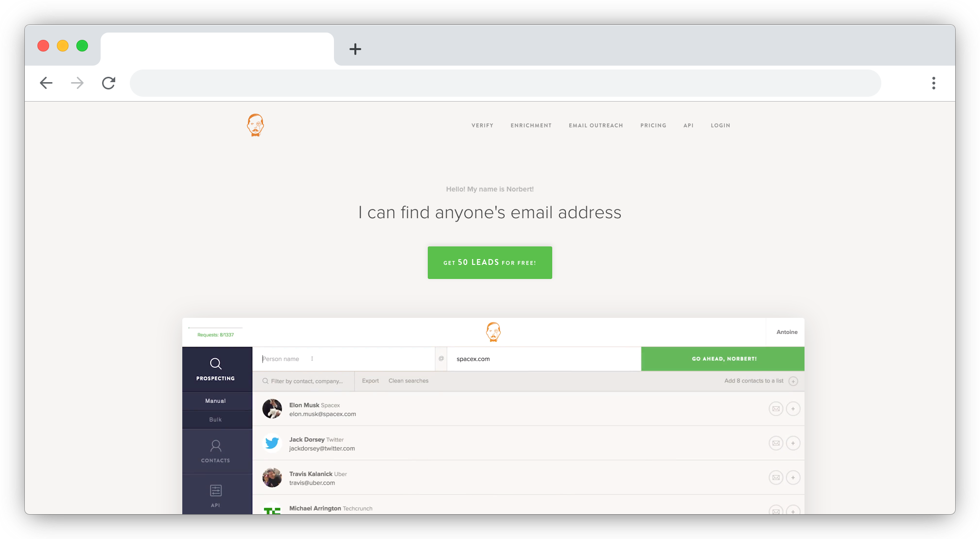Open the API link in the top navigation
This screenshot has width=980, height=539.
tap(688, 125)
